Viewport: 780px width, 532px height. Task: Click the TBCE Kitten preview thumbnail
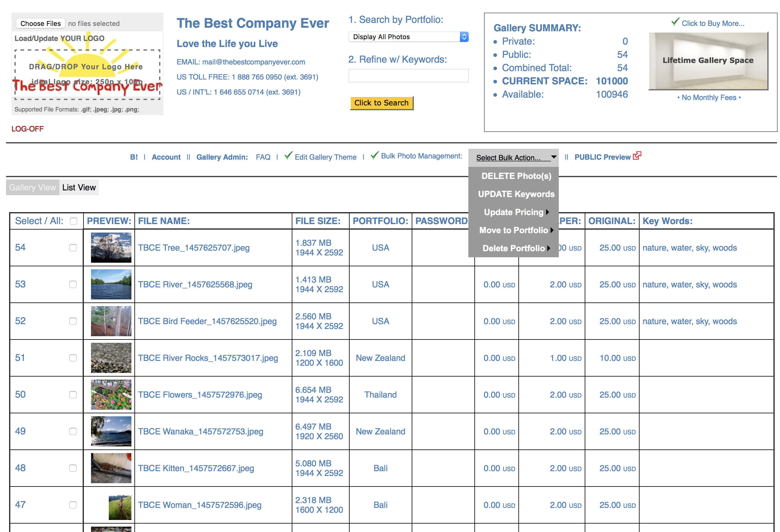pyautogui.click(x=111, y=468)
